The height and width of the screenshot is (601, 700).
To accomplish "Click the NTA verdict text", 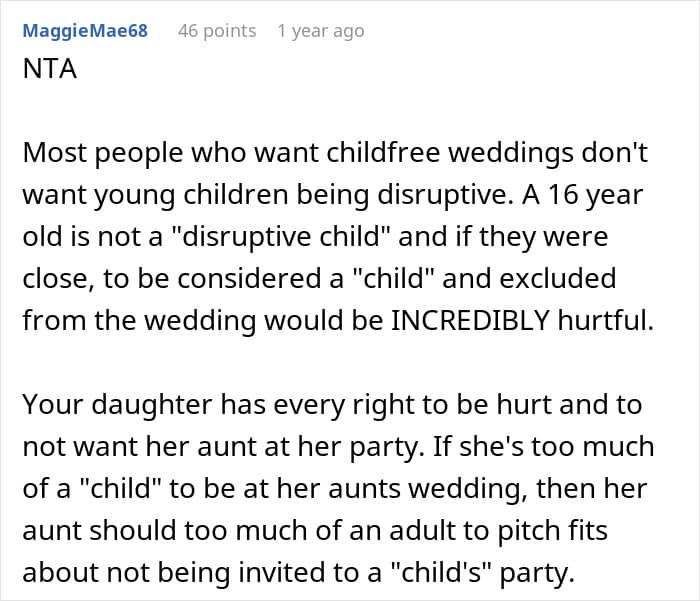I will (x=50, y=69).
